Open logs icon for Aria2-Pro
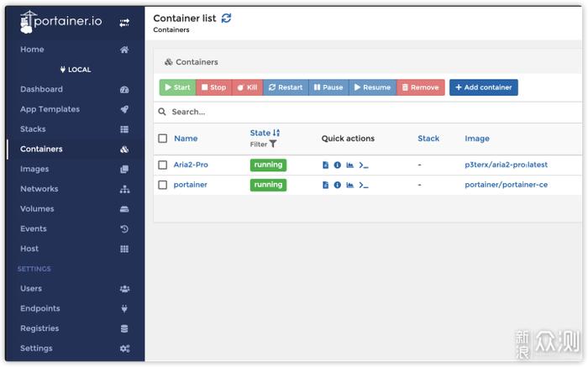 click(326, 165)
